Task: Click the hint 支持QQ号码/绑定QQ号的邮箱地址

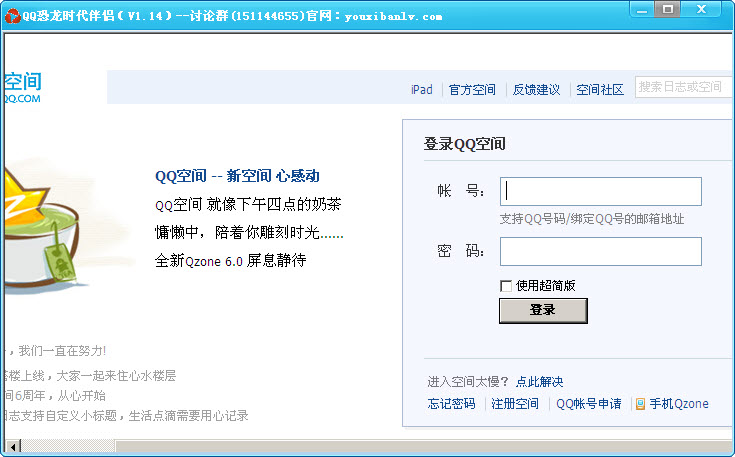Action: [x=592, y=219]
